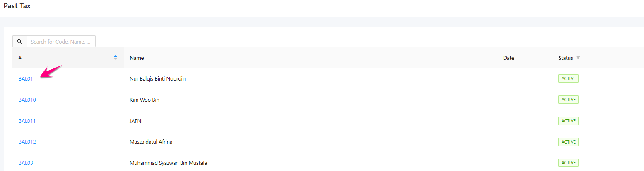
Task: Open employee code BAL01 link
Action: [x=26, y=79]
